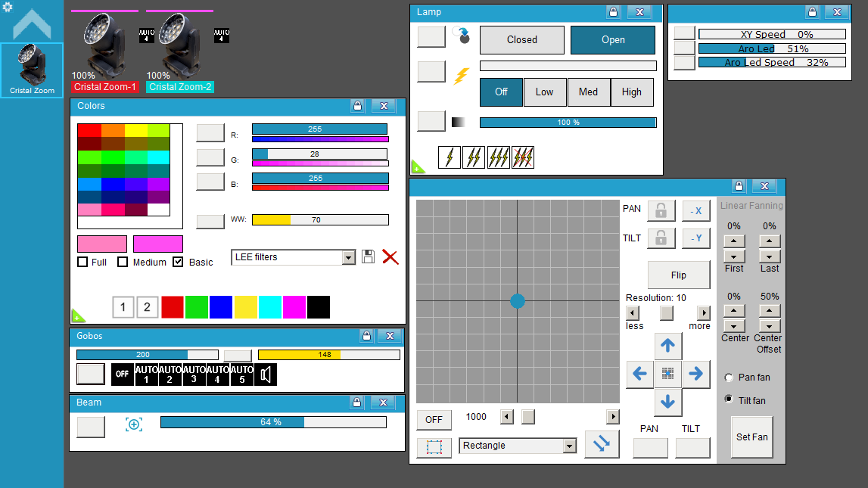Open the Rectangle shape dropdown
This screenshot has height=488, width=868.
pos(570,446)
